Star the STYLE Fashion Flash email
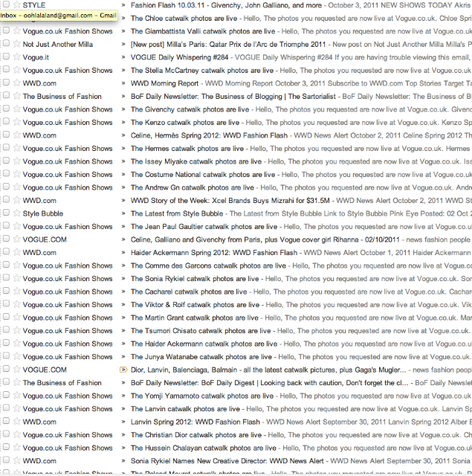The image size is (472, 476). click(x=17, y=4)
